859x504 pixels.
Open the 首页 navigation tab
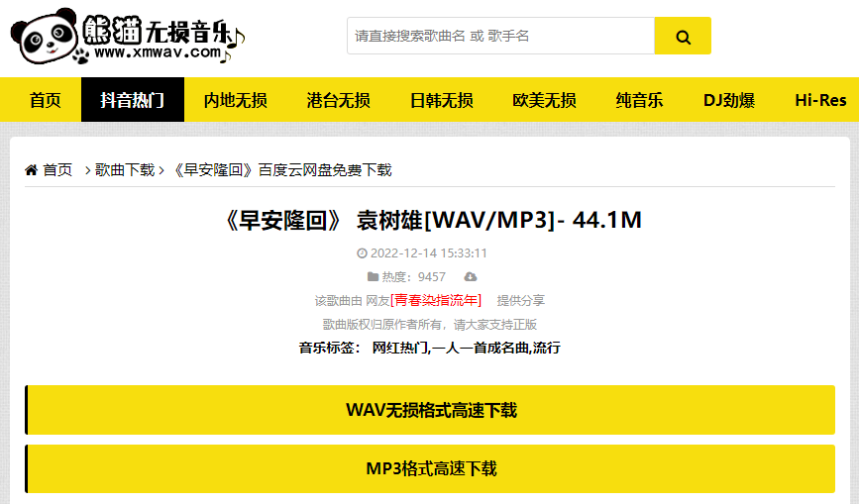click(45, 100)
